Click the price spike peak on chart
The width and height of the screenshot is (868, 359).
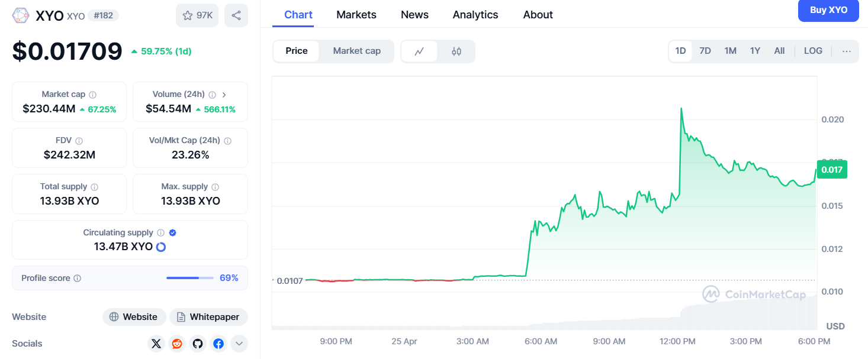681,109
